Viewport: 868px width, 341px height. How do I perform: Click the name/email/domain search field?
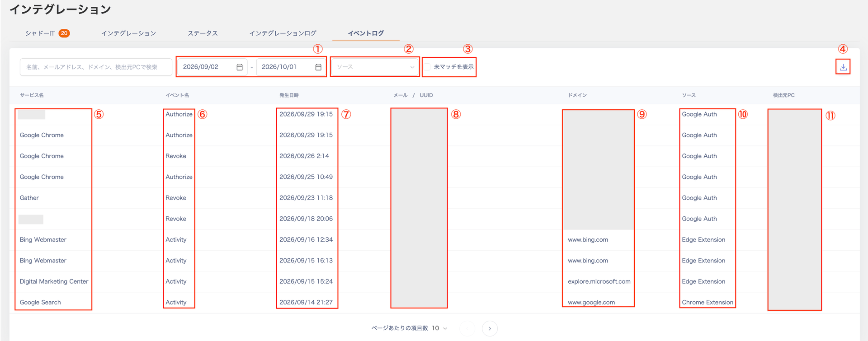tap(96, 67)
